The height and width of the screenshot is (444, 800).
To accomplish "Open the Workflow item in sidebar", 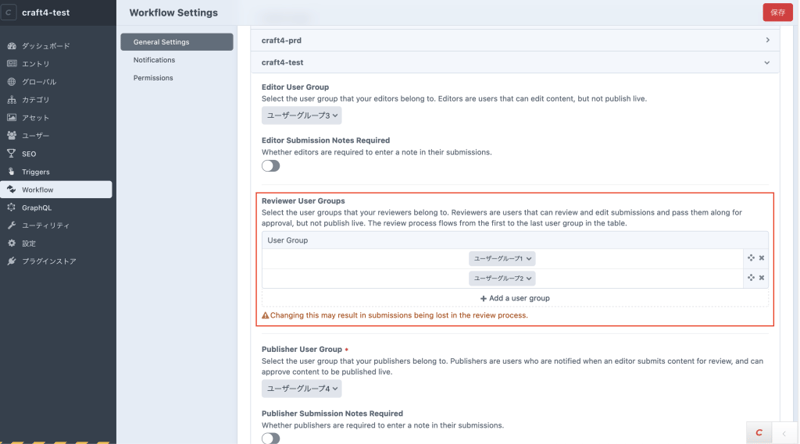I will tap(38, 190).
